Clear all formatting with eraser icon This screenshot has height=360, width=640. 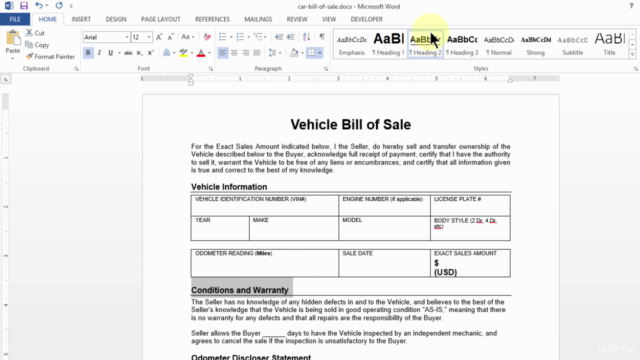tap(207, 37)
